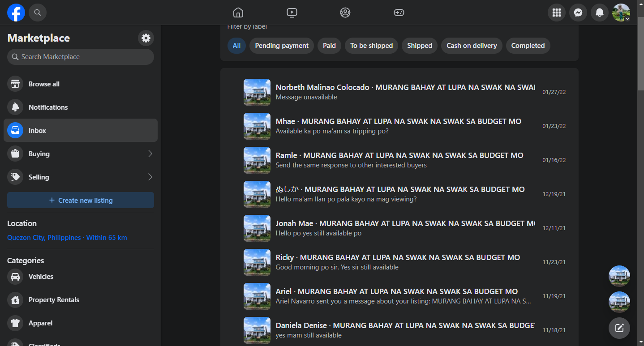This screenshot has height=346, width=644.
Task: Click the Vehicles car icon
Action: pos(15,276)
